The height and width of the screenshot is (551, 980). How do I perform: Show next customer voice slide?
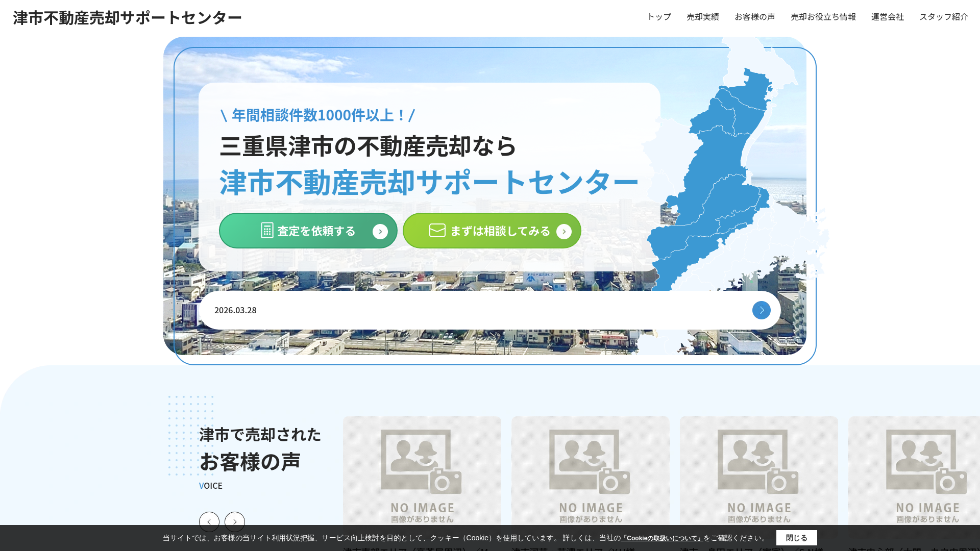point(235,522)
